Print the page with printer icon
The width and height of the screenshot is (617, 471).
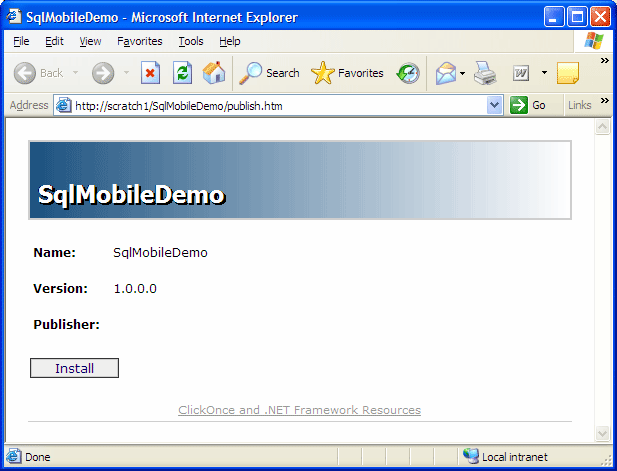(485, 73)
